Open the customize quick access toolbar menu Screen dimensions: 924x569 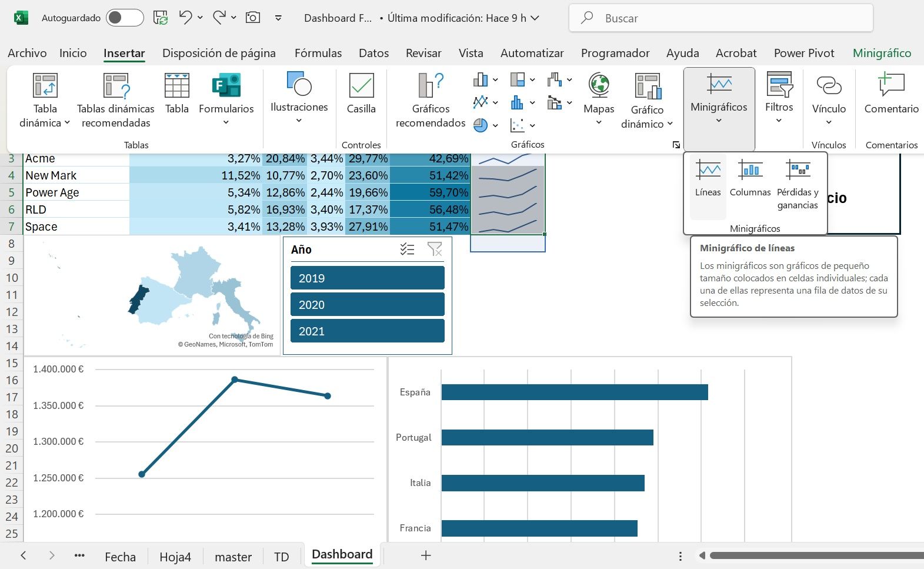(278, 18)
